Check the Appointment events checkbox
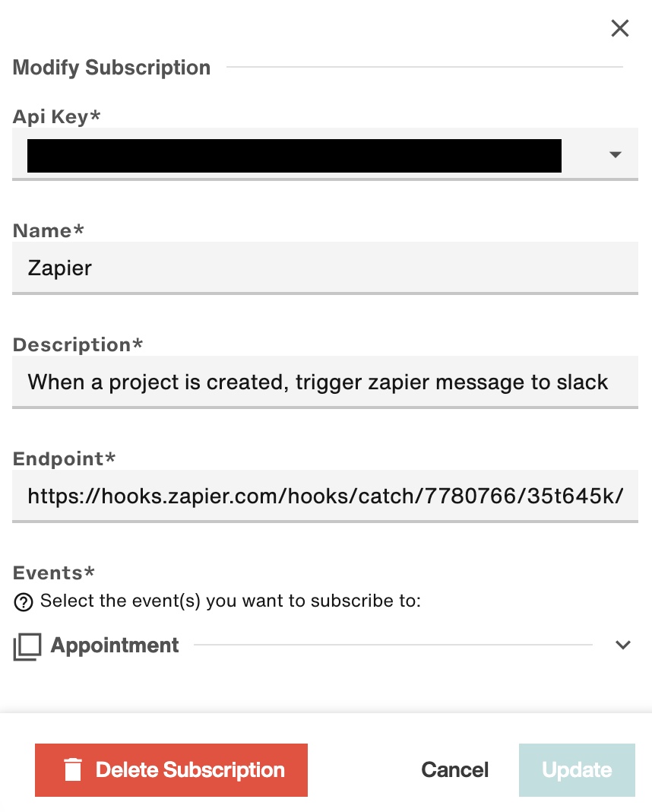The image size is (652, 812). point(27,646)
